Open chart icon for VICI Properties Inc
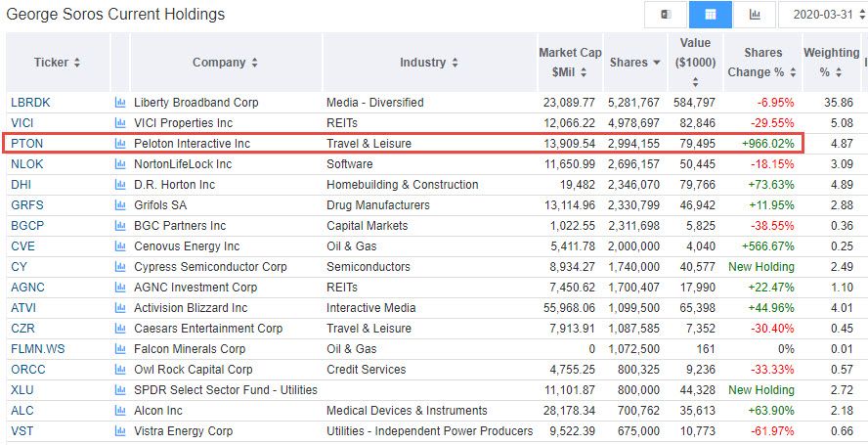868x445 pixels. (120, 123)
